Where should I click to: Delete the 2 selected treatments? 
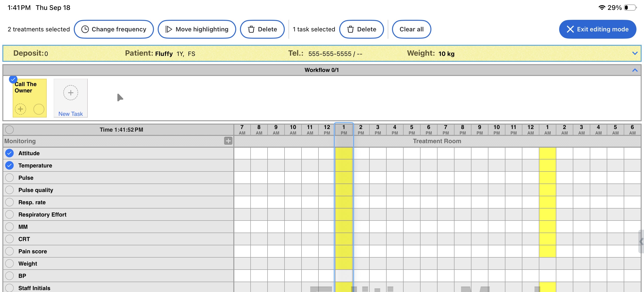click(x=262, y=29)
